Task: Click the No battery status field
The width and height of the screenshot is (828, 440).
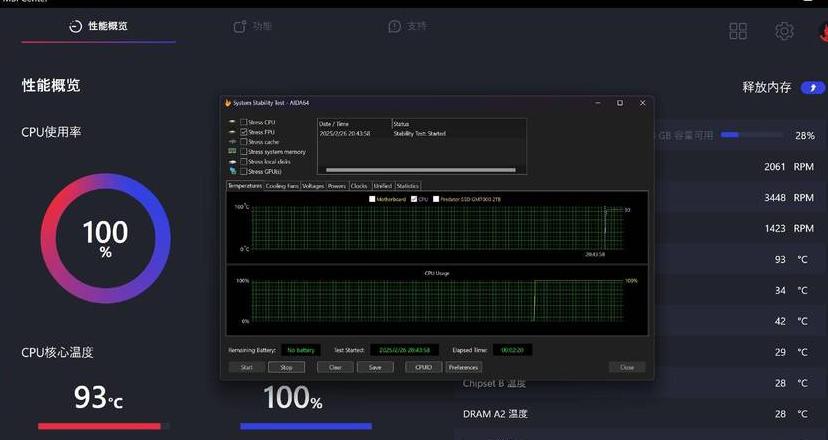Action: click(300, 350)
